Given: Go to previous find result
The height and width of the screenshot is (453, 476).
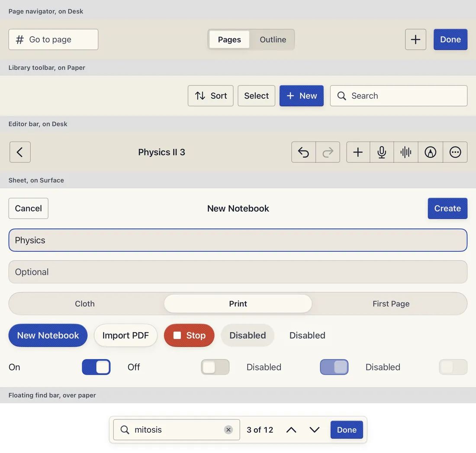Looking at the screenshot, I should click(x=291, y=430).
